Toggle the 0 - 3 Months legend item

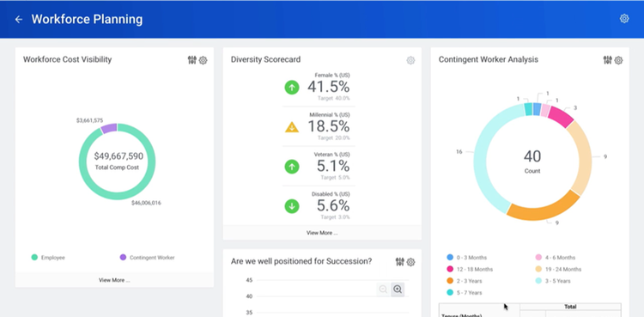pyautogui.click(x=467, y=258)
